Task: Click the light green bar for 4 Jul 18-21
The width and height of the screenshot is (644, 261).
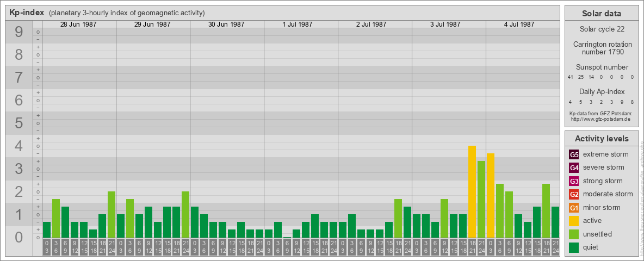Action: coord(546,210)
